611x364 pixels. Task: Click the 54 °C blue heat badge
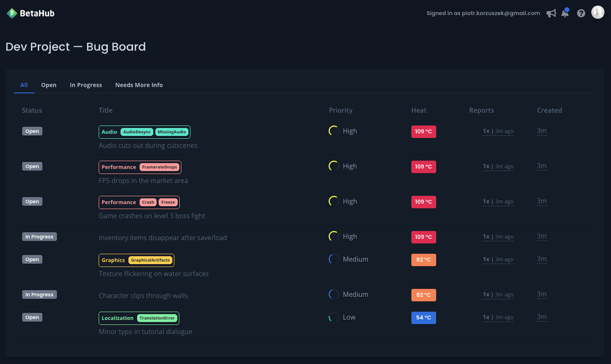point(423,318)
